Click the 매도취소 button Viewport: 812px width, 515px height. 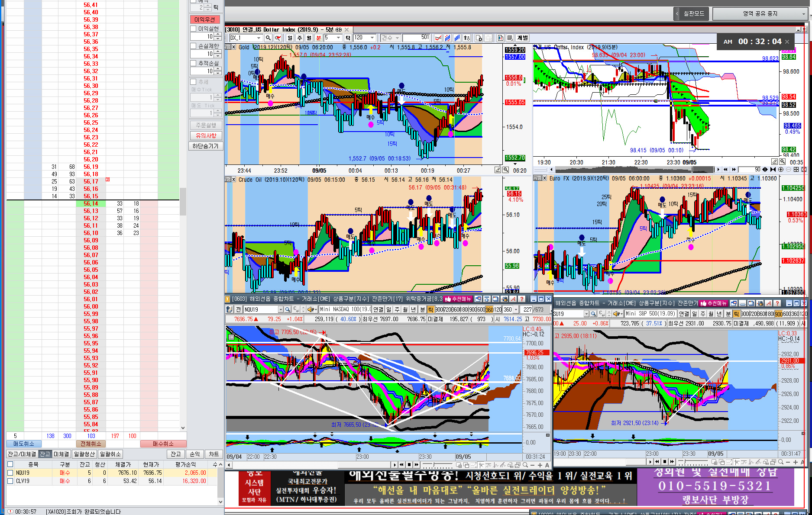(x=24, y=444)
